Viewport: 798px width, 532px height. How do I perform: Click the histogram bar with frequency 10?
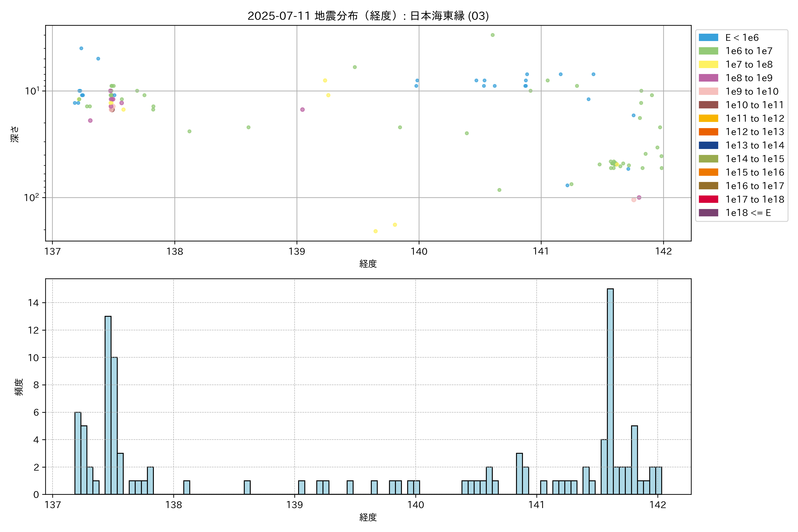pyautogui.click(x=114, y=425)
